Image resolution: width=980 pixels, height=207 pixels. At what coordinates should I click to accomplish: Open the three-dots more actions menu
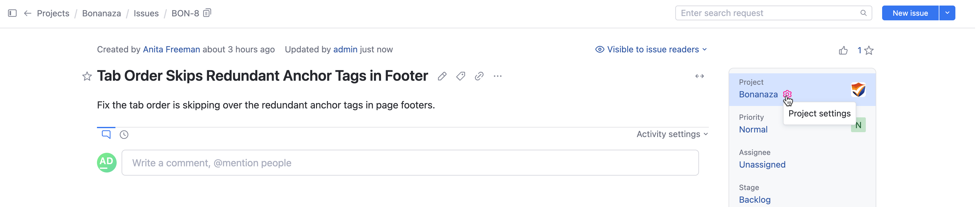point(498,76)
